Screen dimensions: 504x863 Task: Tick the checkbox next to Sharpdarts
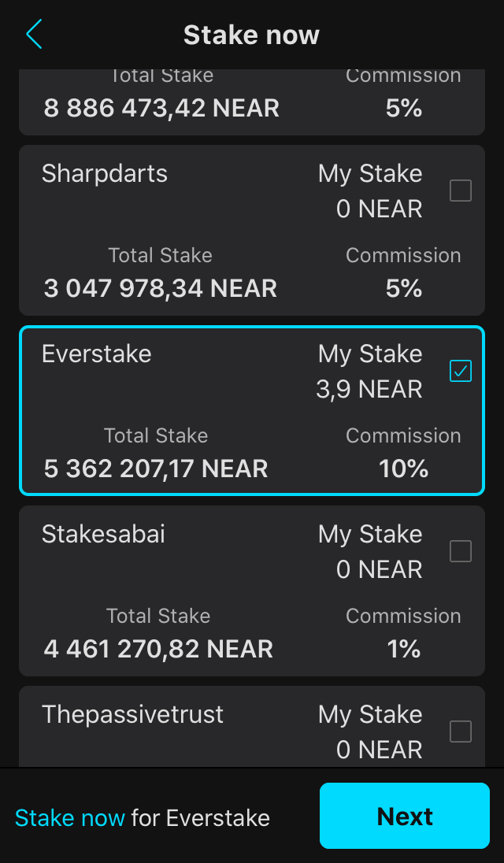tap(460, 191)
